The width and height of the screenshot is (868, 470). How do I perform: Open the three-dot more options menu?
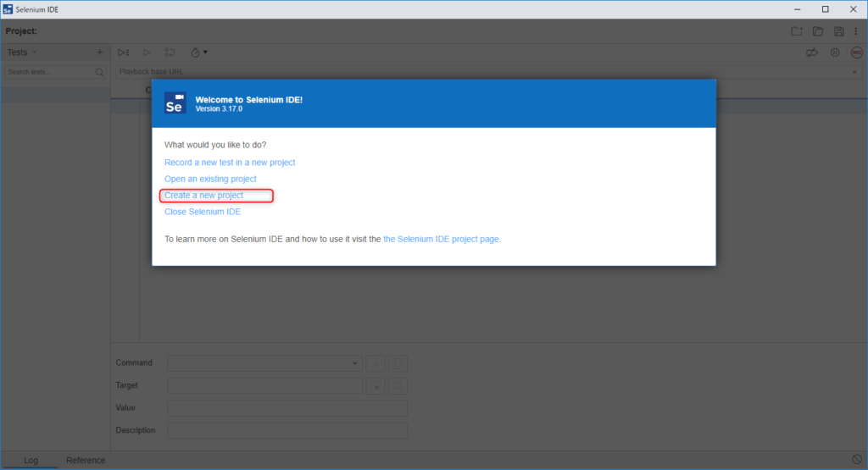[x=856, y=31]
